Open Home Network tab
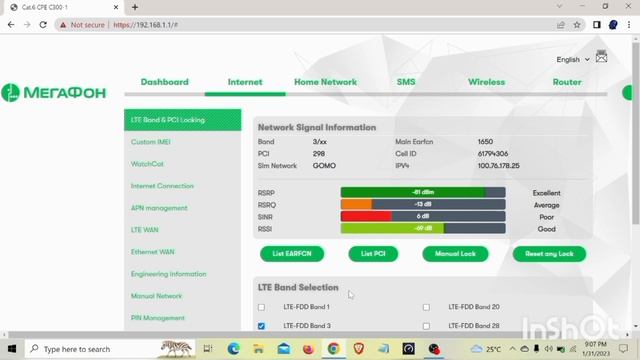Viewport: 640px width, 360px height. (325, 82)
